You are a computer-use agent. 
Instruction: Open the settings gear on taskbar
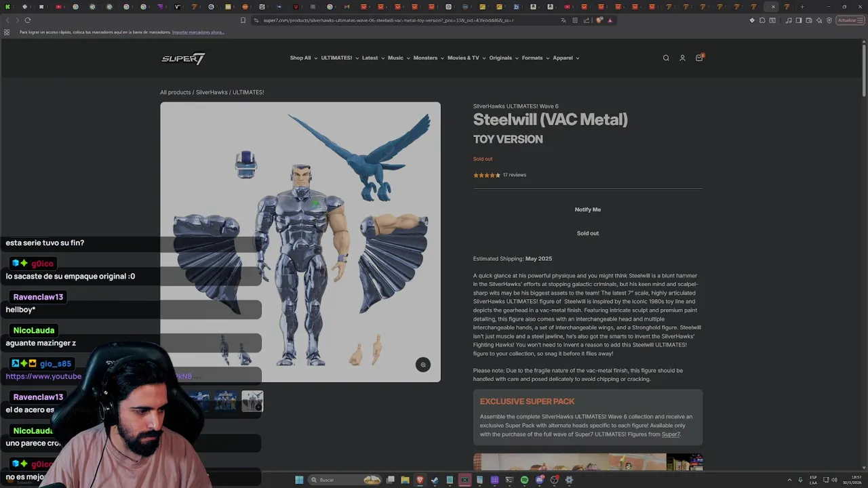coord(569,480)
